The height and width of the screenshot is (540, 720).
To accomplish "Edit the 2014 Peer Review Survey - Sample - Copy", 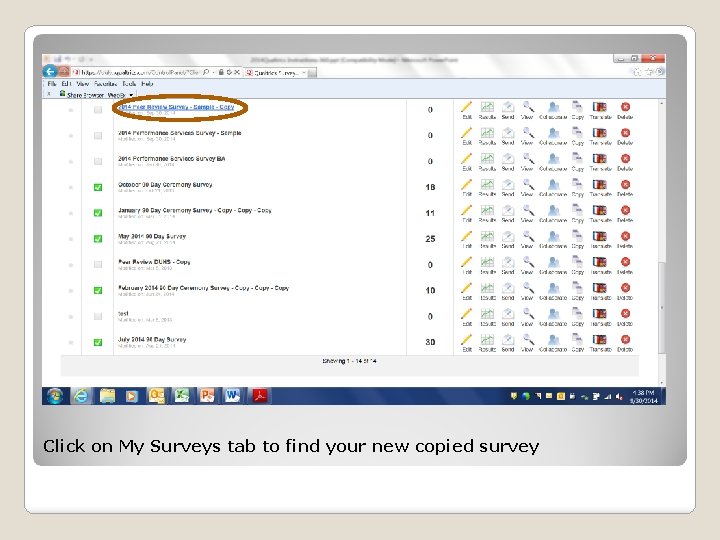I will coord(467,111).
